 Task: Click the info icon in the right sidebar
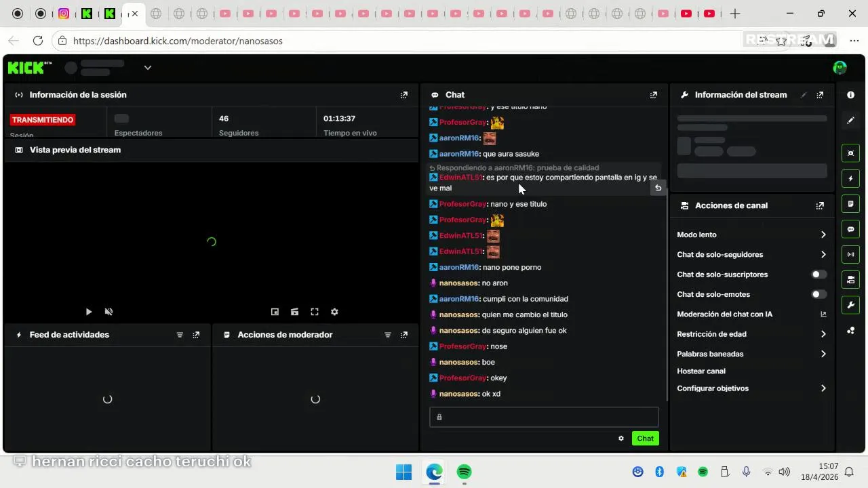pyautogui.click(x=850, y=95)
